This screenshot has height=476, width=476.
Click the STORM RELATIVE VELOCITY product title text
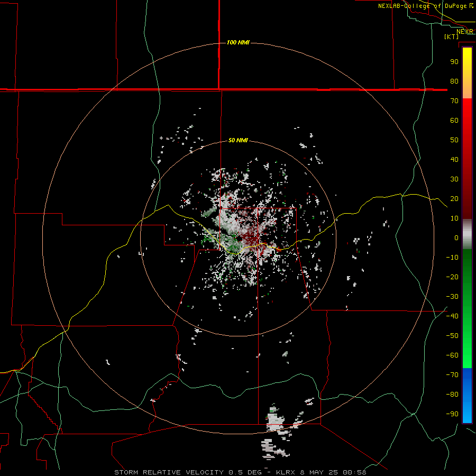click(x=169, y=472)
